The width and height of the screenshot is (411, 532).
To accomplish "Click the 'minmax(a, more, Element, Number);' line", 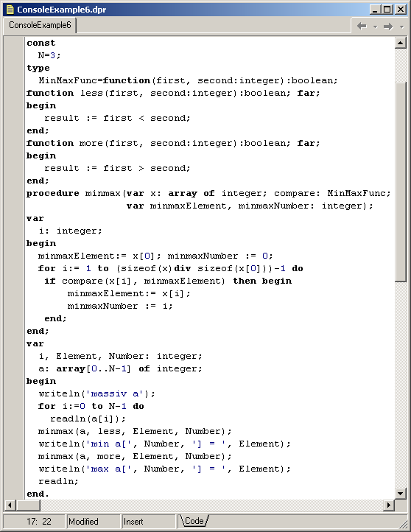I will click(x=135, y=457).
